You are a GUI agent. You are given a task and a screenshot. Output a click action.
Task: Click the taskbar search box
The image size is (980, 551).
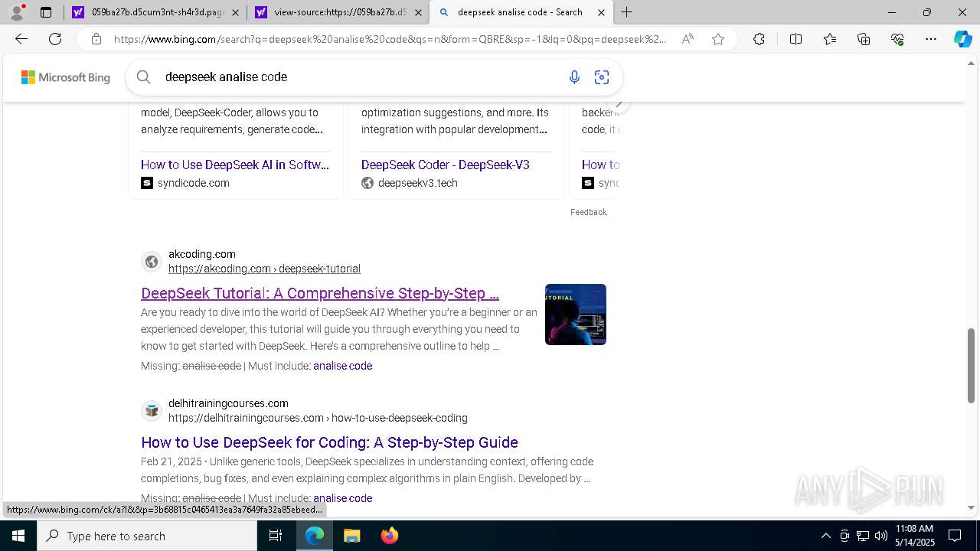click(x=147, y=536)
